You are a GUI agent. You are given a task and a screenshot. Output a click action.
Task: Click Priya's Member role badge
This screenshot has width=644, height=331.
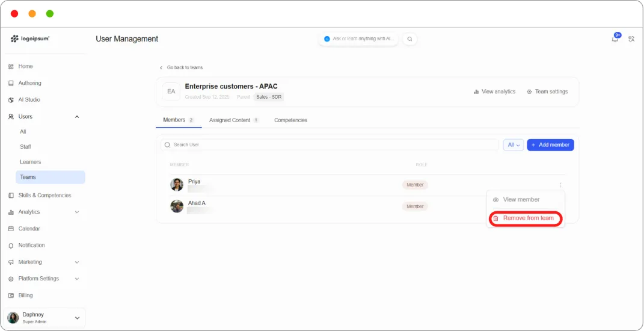[x=415, y=185]
